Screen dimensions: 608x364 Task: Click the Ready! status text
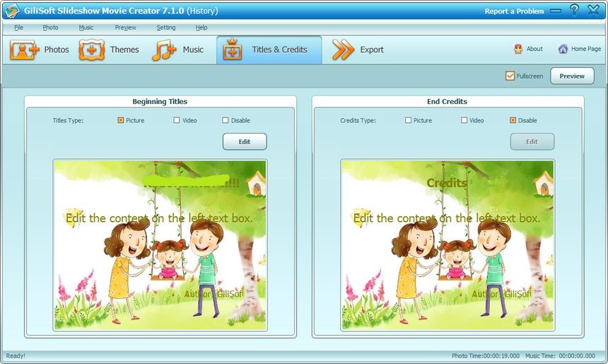pos(16,356)
